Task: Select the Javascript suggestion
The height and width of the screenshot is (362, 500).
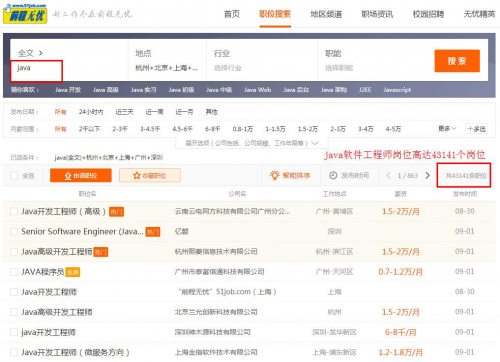Action: point(397,90)
